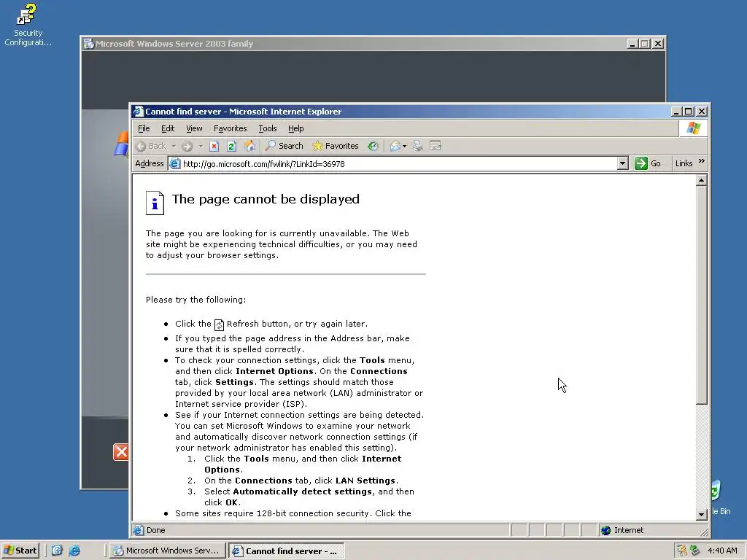Open the Help menu
Viewport: 747px width, 560px height.
click(296, 128)
